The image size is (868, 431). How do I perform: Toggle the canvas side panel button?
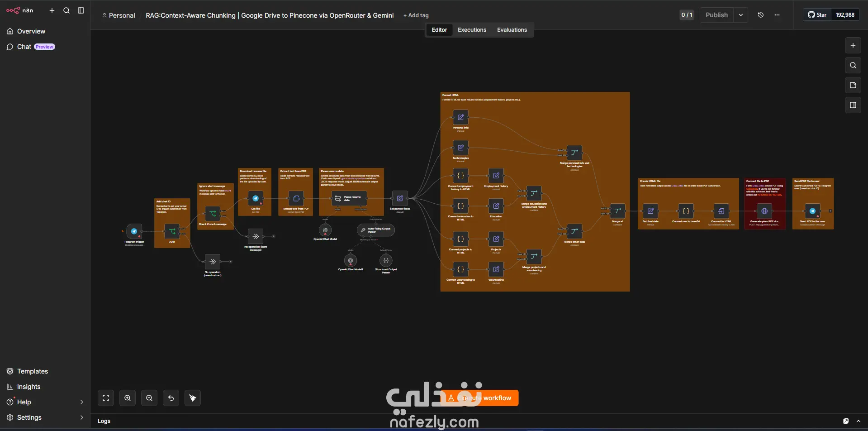coord(853,105)
